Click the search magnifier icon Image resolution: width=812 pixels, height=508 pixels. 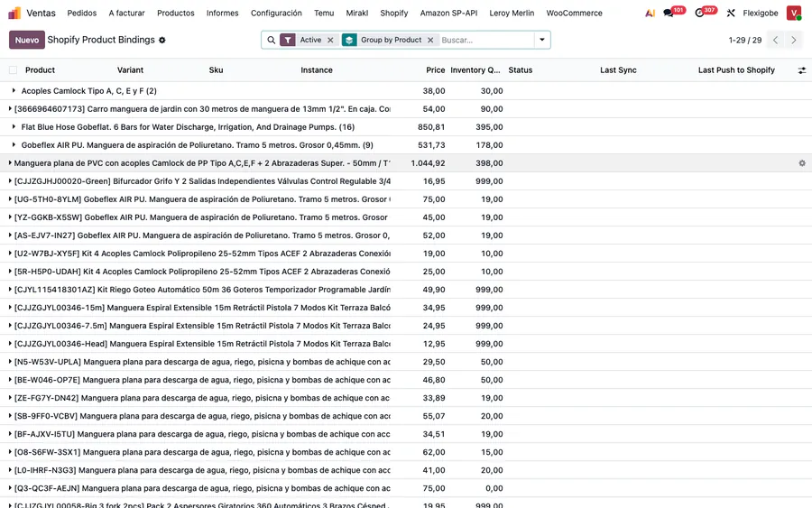[272, 40]
